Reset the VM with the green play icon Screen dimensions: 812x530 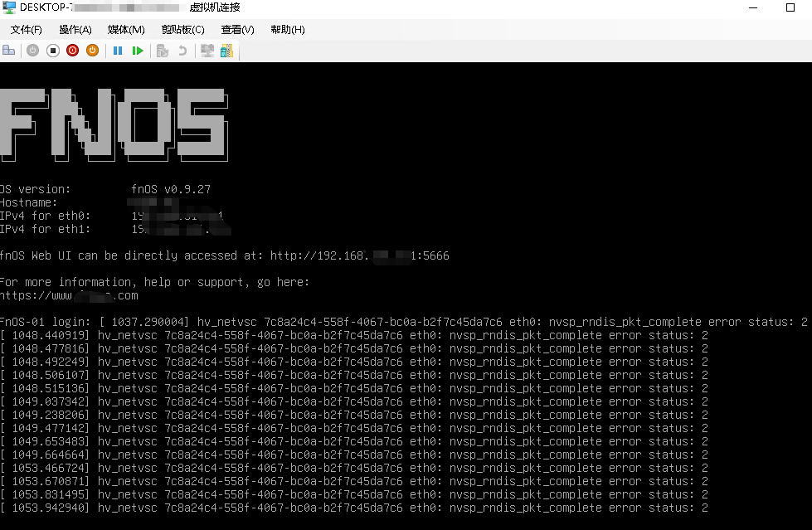137,51
